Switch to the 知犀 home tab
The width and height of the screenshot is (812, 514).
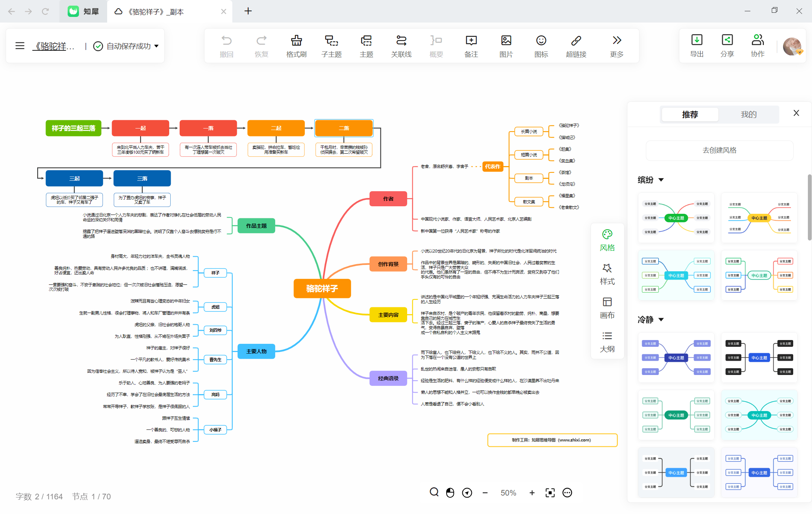pos(83,12)
